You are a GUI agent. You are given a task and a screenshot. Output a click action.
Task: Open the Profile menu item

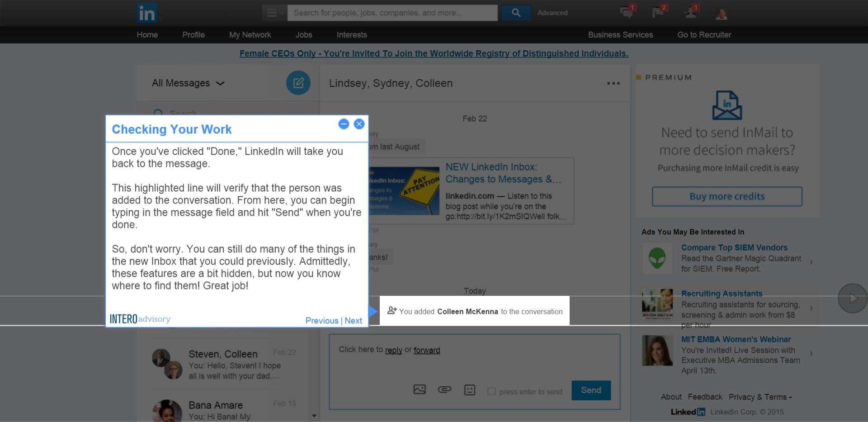pyautogui.click(x=193, y=35)
